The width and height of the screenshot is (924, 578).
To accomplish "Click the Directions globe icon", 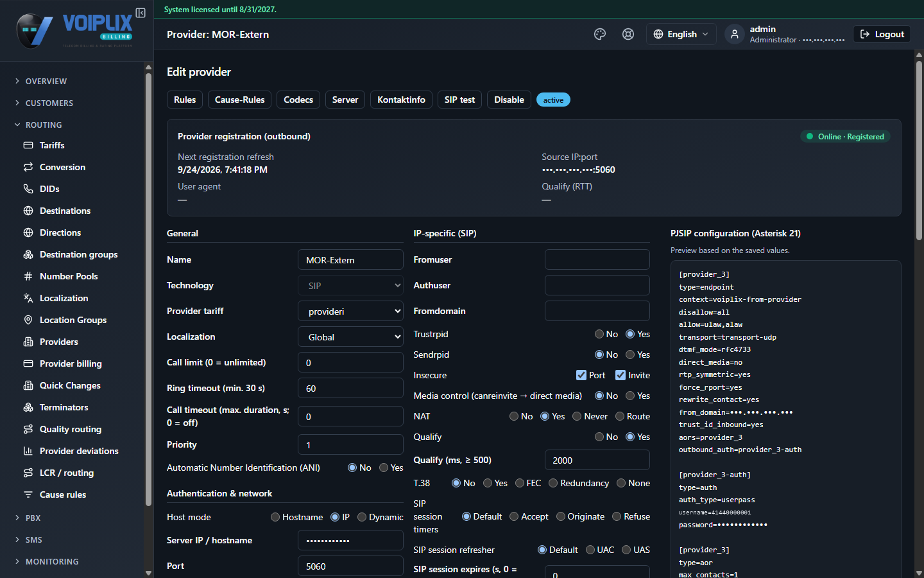I will [x=28, y=232].
